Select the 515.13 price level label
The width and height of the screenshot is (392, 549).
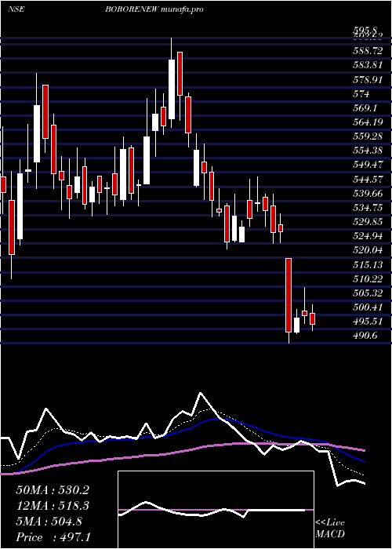point(367,265)
